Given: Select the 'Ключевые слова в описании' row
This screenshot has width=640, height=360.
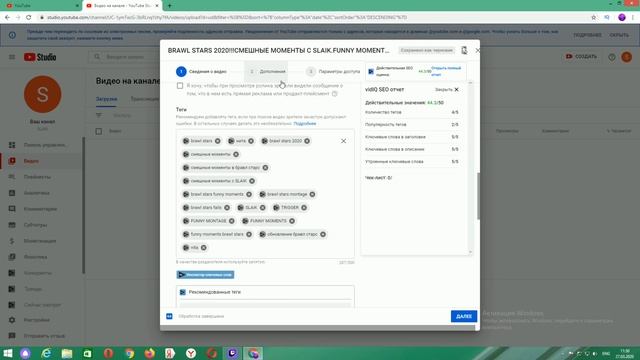Looking at the screenshot, I should click(412, 149).
